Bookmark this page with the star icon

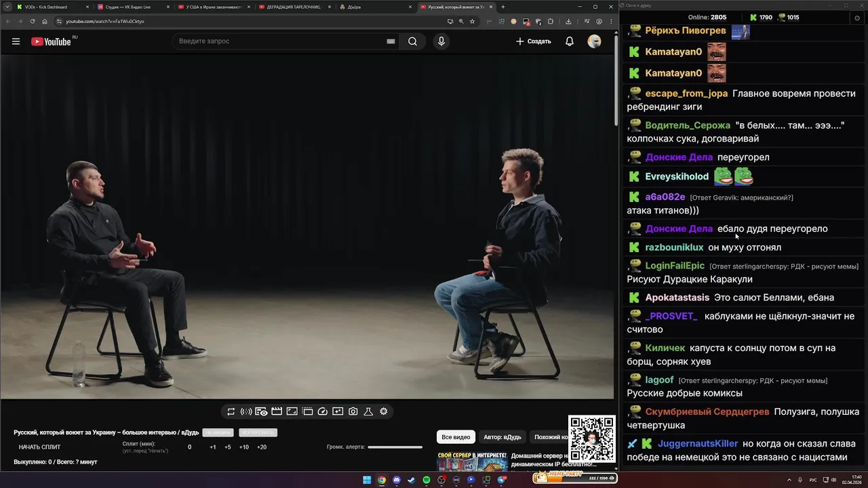coord(472,21)
